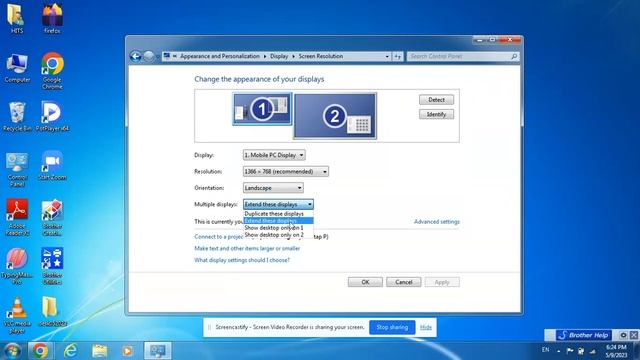Open the Computer desktop icon
Viewport: 640px width, 360px height.
coord(17,68)
